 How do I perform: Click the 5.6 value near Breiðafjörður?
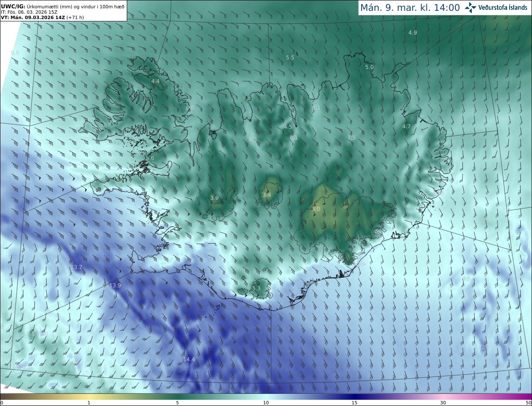click(x=150, y=158)
